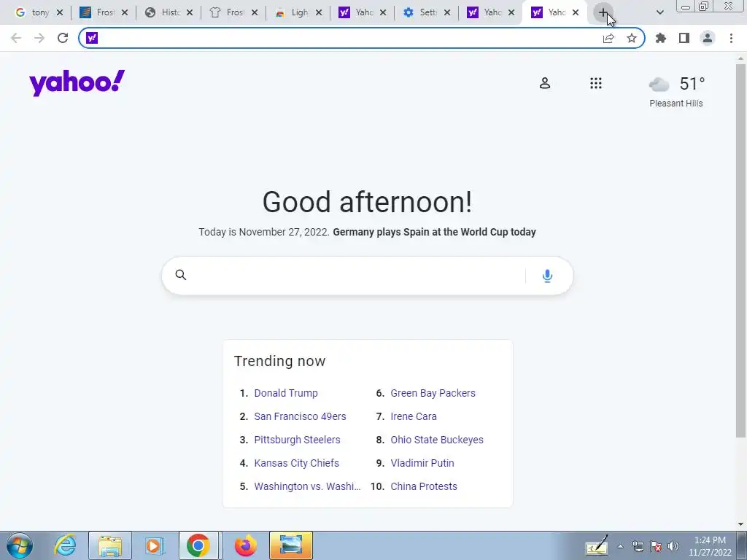
Task: Click the Pleasant Hills weather location
Action: [x=676, y=104]
